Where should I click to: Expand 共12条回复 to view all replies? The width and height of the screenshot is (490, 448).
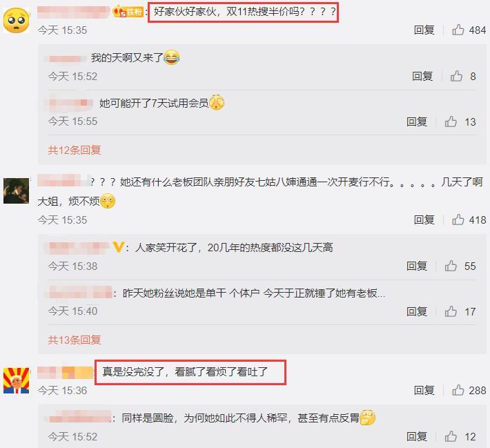75,150
